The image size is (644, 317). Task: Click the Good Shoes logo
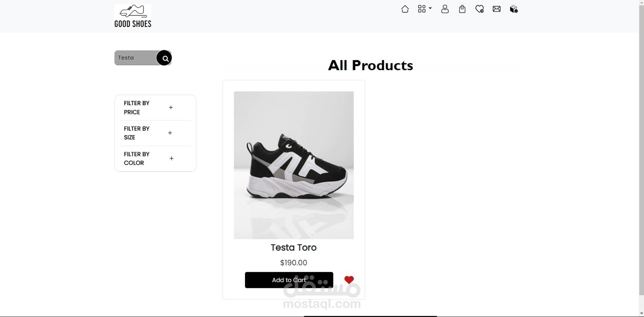[x=133, y=16]
